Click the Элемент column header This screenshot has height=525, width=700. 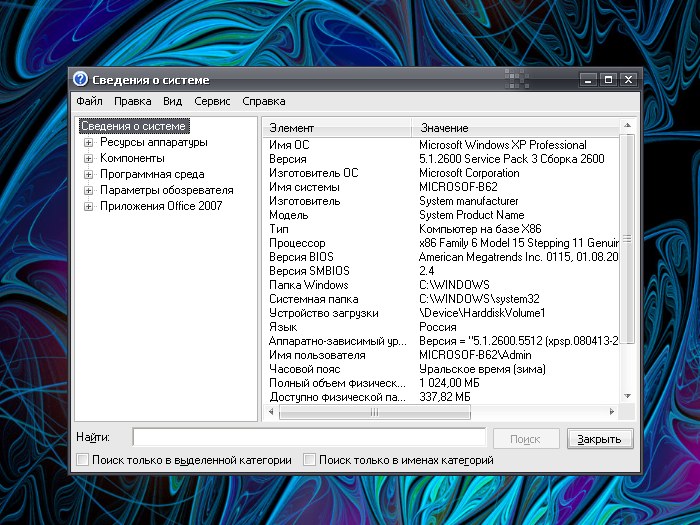[x=337, y=128]
